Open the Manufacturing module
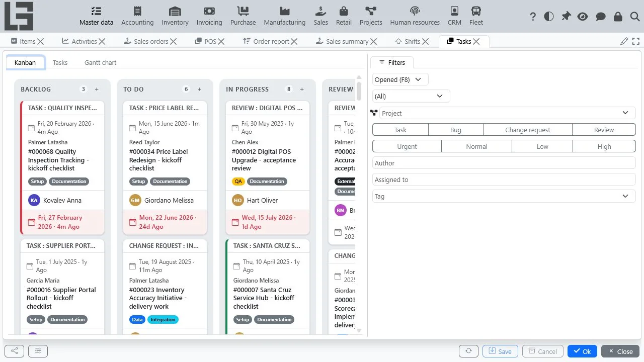This screenshot has height=362, width=644. pos(285,16)
